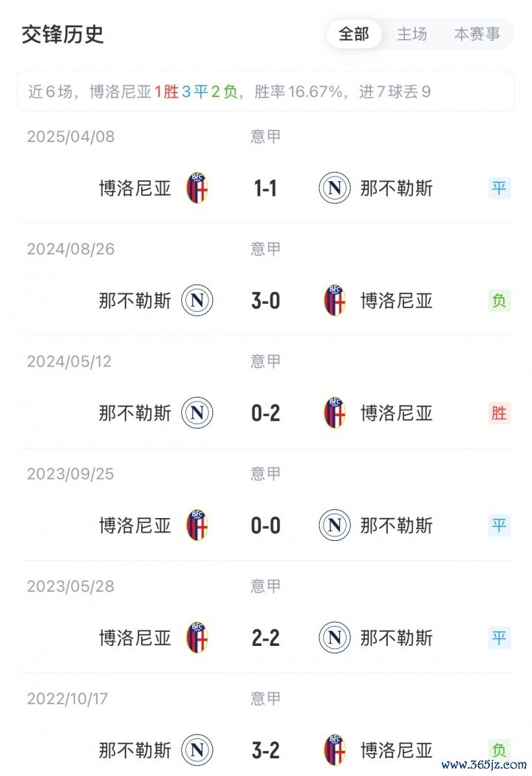This screenshot has width=532, height=776.
Task: Click the head-to-head summary stats box
Action: (x=266, y=92)
